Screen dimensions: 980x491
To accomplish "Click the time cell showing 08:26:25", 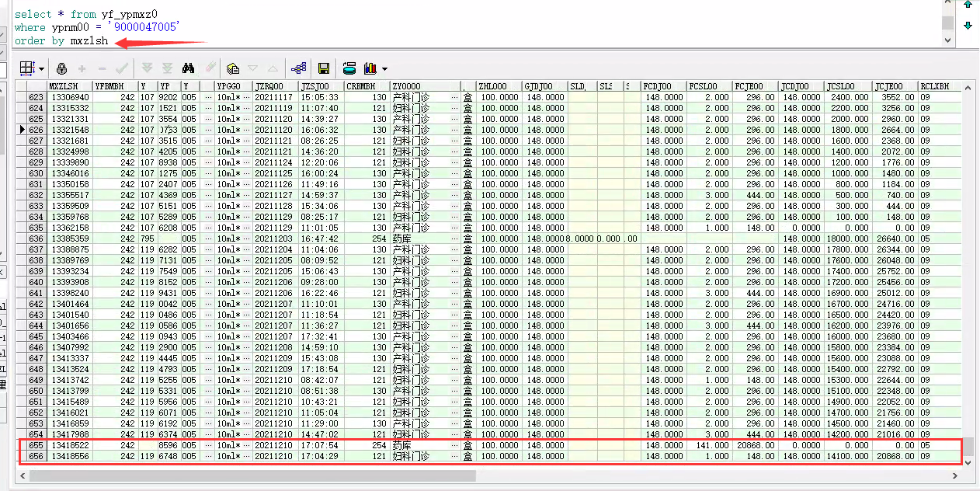I will (x=321, y=141).
